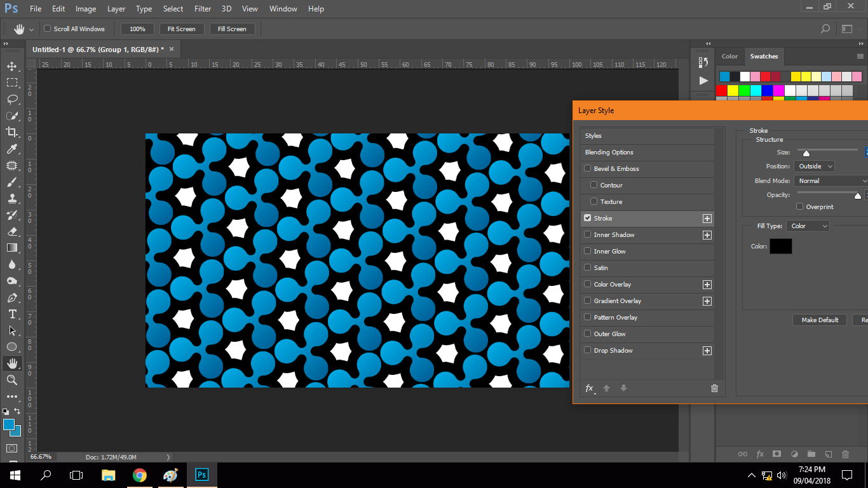The width and height of the screenshot is (868, 488).
Task: Open the Filter menu
Action: 203,9
